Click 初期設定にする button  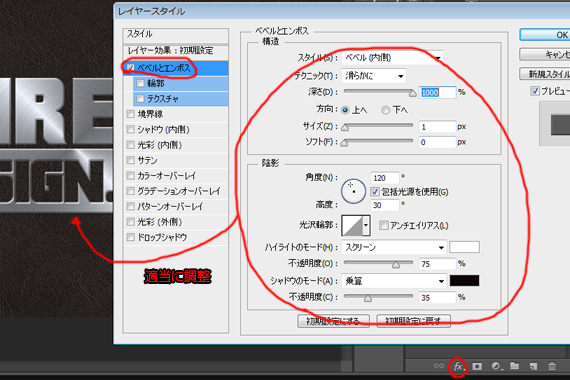click(333, 321)
